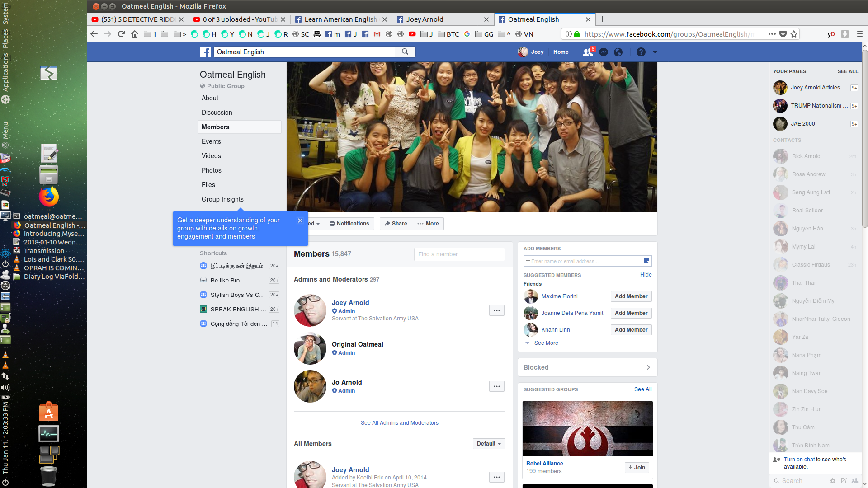
Task: Click create group chat icon
Action: pyautogui.click(x=854, y=481)
